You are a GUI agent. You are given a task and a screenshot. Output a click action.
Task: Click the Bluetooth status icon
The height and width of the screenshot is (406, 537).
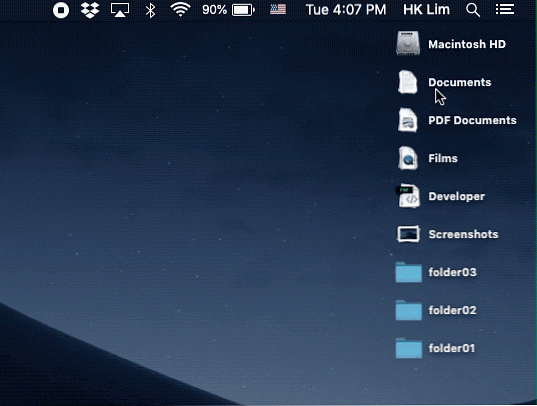[x=150, y=10]
